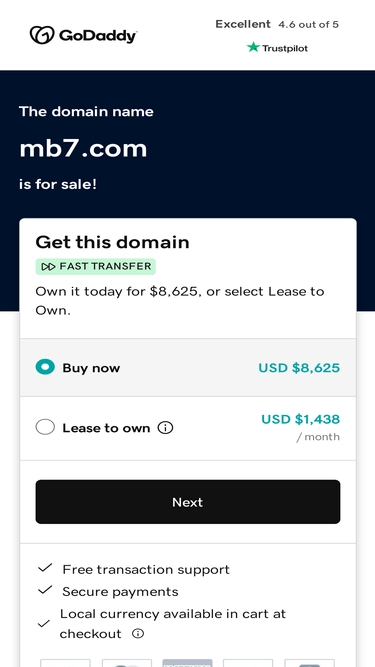Click checkmark beside Secure payments
Screen dimensions: 375x667
click(x=45, y=590)
